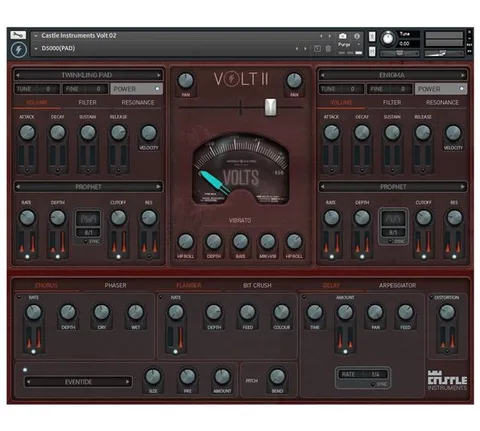Viewport: 480px width, 431px height.
Task: Click the PITCH BEND knob
Action: [x=277, y=377]
